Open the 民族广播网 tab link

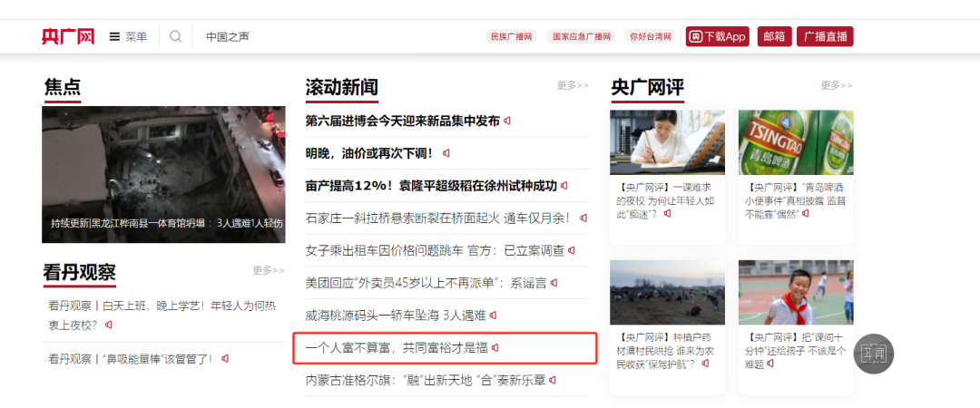(x=511, y=37)
